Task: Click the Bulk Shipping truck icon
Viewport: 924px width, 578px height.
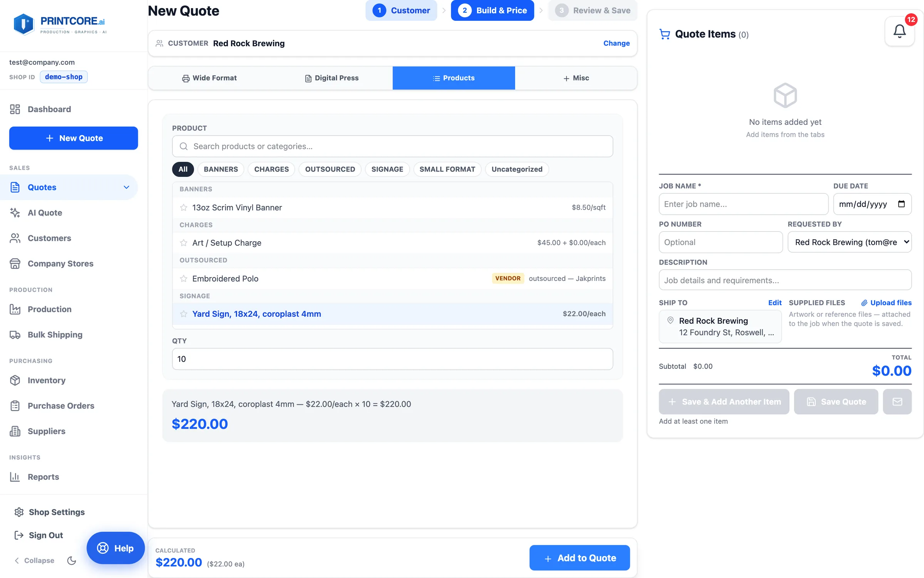Action: click(15, 334)
